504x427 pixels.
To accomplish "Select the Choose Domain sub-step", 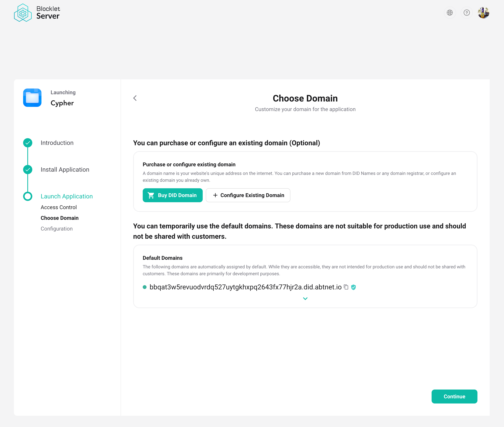I will coord(60,218).
